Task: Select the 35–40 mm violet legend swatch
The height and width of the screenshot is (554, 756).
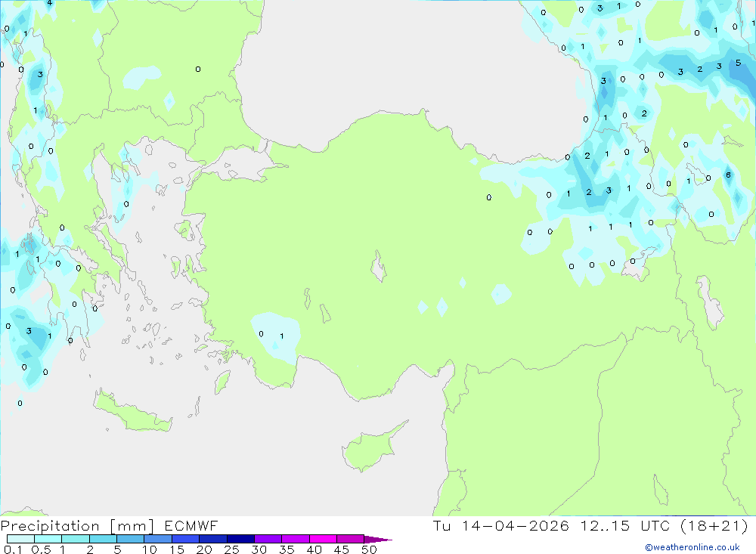Action: coord(296,539)
